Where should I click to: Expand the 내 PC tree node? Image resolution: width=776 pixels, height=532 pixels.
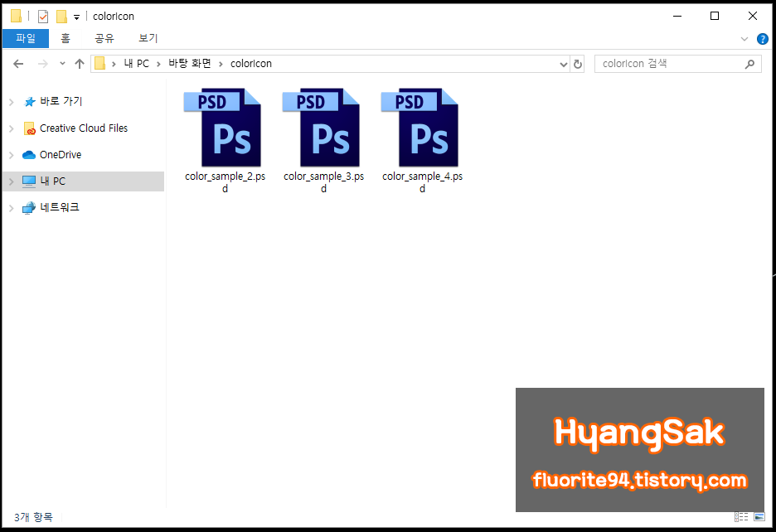pos(12,181)
